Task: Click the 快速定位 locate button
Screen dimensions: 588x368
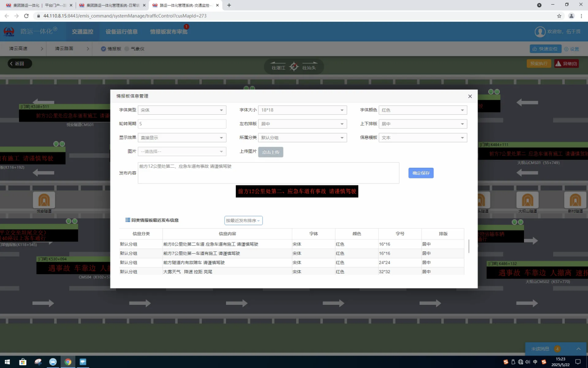Action: tap(546, 49)
